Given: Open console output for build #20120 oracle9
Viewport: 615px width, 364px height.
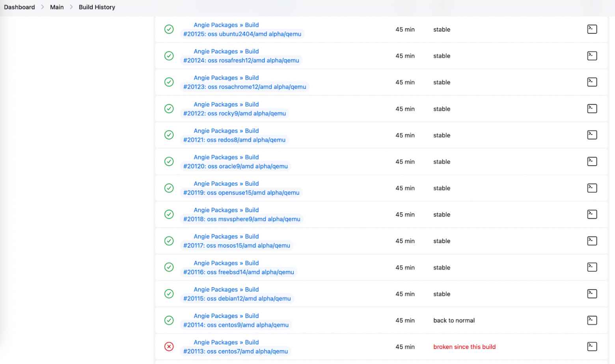Looking at the screenshot, I should [x=592, y=162].
